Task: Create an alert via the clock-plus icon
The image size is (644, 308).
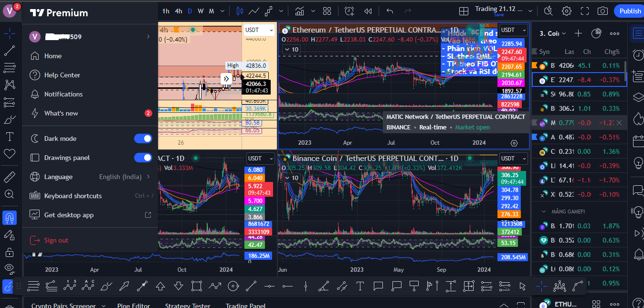Action: pyautogui.click(x=349, y=11)
